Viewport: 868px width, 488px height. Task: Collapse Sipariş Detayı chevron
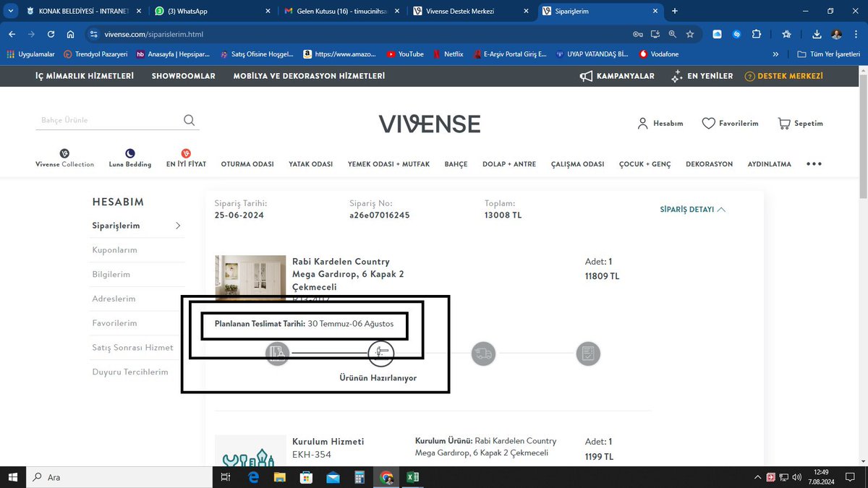[721, 210]
